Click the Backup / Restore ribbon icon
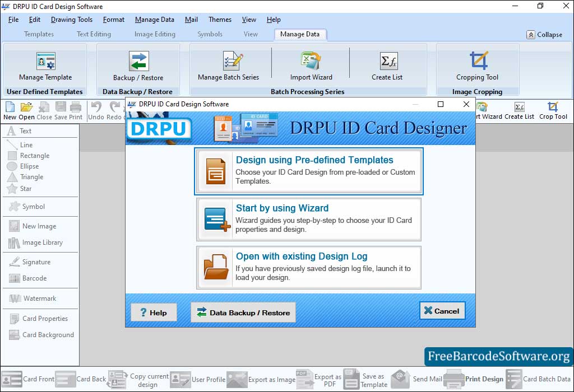Image resolution: width=574 pixels, height=392 pixels. click(138, 66)
